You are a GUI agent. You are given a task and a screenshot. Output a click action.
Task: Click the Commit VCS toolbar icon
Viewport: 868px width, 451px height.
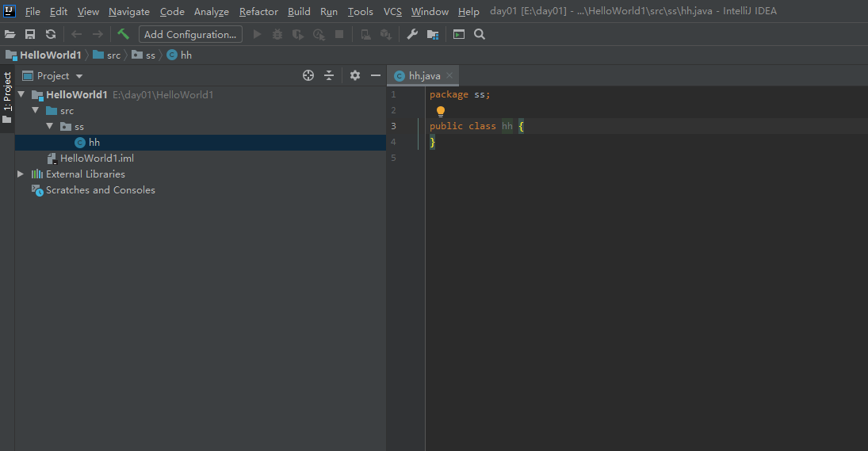[x=386, y=34]
